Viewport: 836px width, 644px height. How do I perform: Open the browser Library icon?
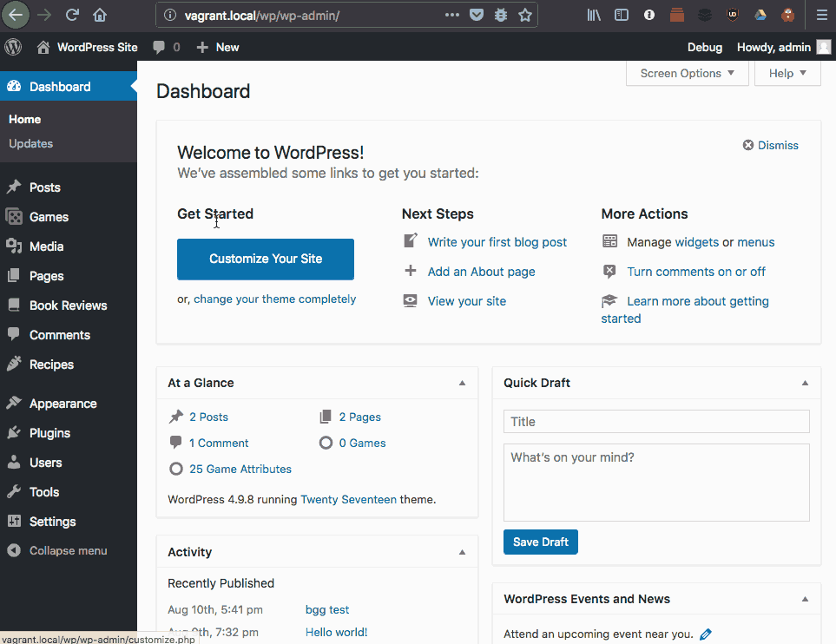(x=594, y=15)
